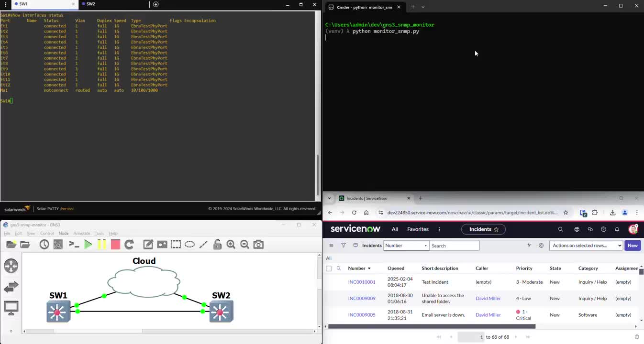Open GNS3 snapshot manager clock icon
This screenshot has height=344, width=644.
(44, 245)
